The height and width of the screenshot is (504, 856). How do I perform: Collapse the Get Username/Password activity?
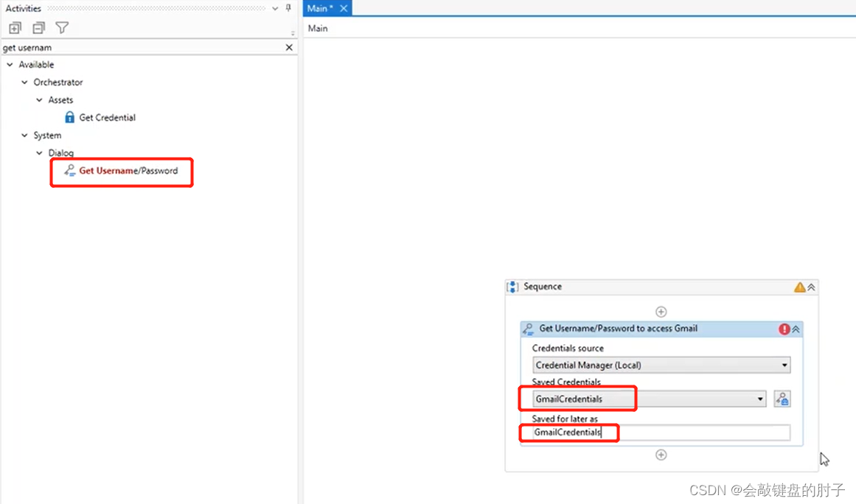(x=796, y=329)
